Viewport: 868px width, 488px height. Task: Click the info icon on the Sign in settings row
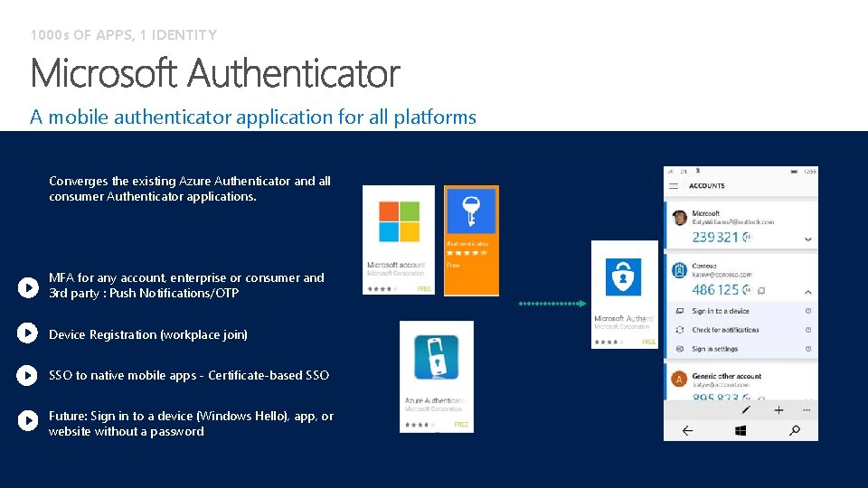pos(808,349)
